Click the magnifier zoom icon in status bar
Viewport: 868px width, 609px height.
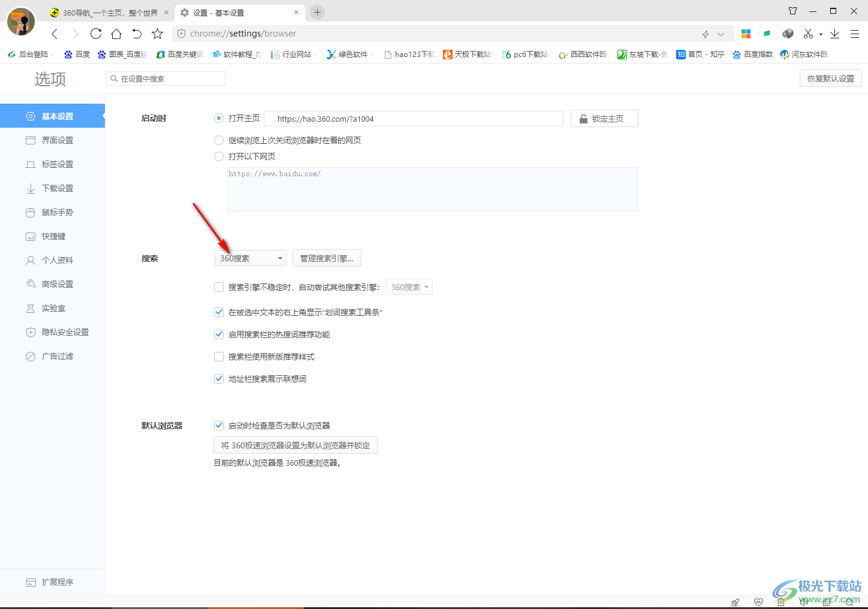[849, 602]
